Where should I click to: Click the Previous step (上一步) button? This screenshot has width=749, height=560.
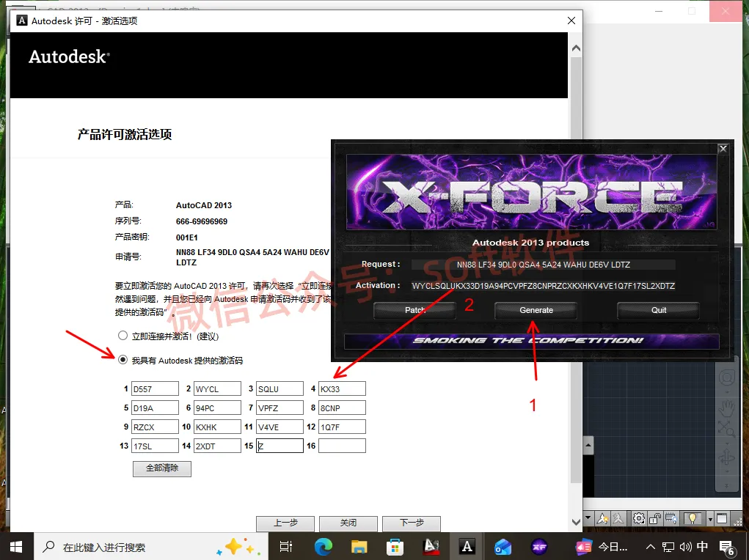tap(285, 523)
